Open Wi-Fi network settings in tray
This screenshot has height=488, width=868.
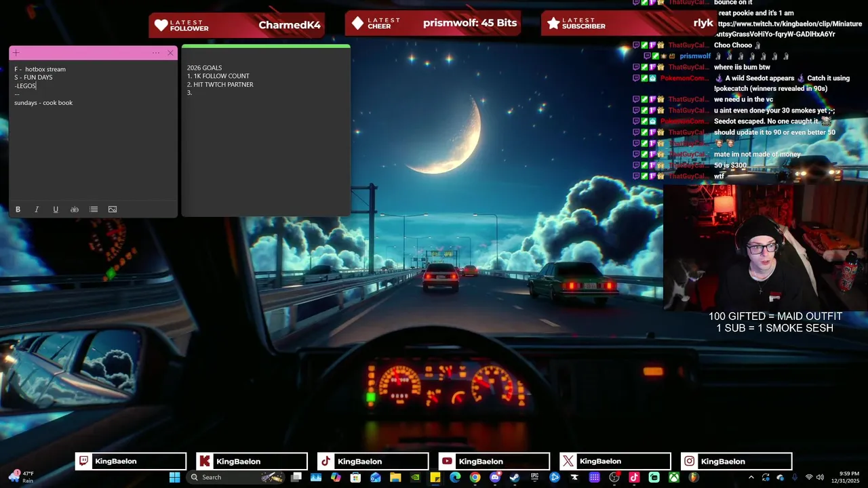808,477
